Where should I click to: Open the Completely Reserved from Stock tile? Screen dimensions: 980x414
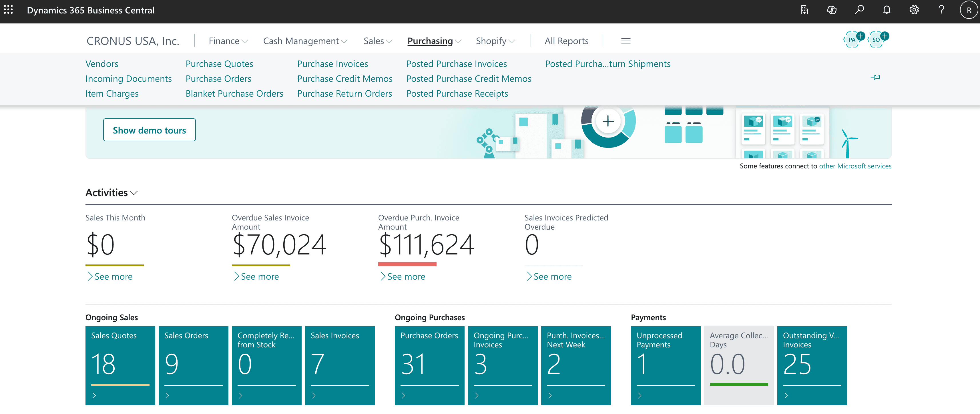click(267, 366)
